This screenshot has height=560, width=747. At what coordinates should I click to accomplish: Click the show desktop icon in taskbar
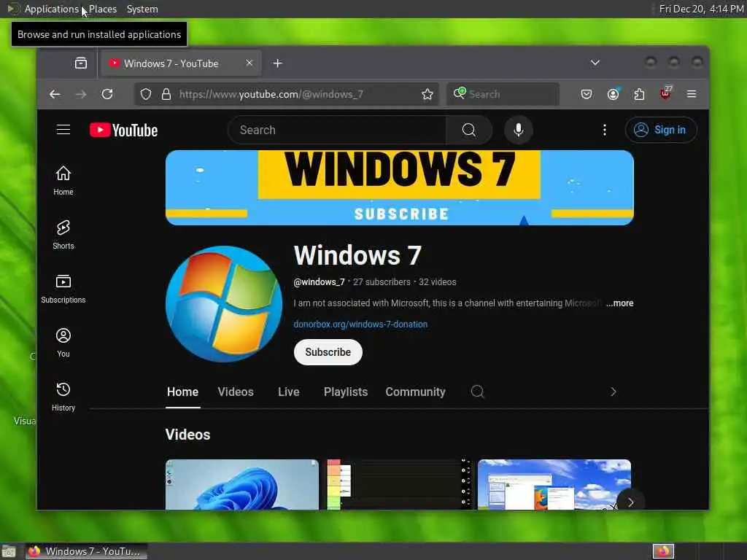coord(9,552)
